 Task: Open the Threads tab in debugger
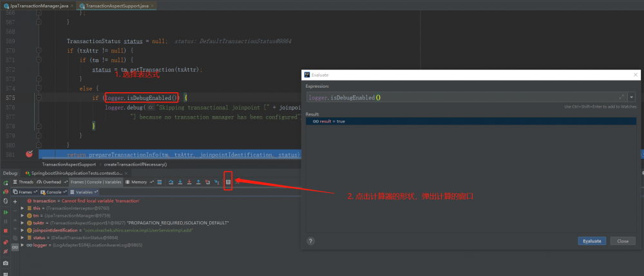[x=23, y=182]
